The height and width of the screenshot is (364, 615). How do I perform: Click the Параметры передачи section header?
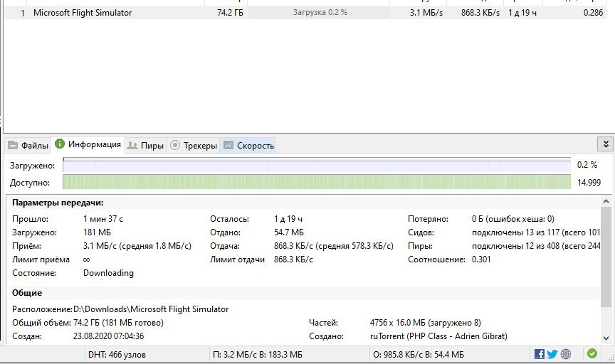pyautogui.click(x=58, y=203)
